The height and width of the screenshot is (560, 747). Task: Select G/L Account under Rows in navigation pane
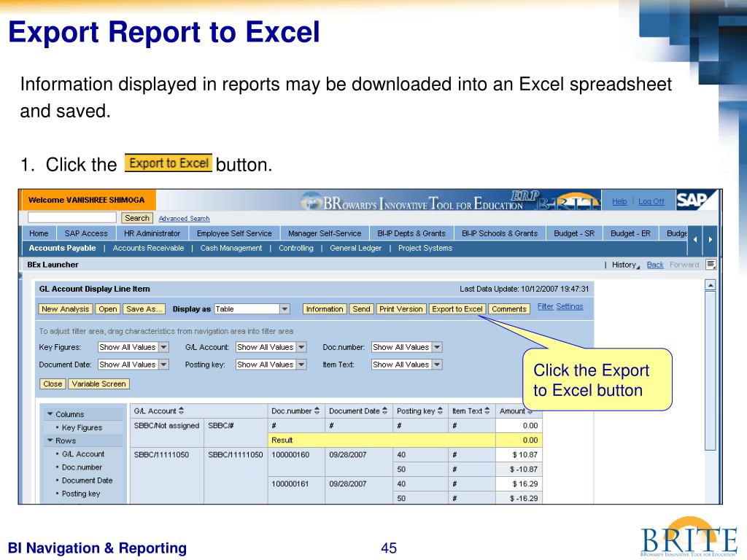point(83,454)
